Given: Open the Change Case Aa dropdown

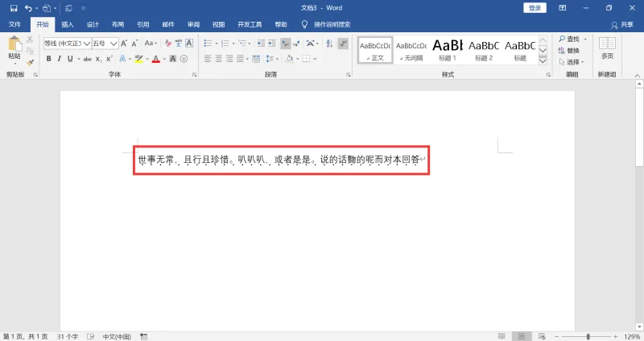Looking at the screenshot, I should pos(151,44).
